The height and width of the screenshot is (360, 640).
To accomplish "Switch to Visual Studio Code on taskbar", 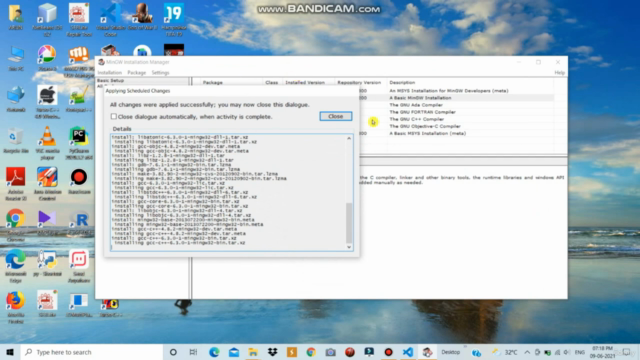I will [408, 352].
